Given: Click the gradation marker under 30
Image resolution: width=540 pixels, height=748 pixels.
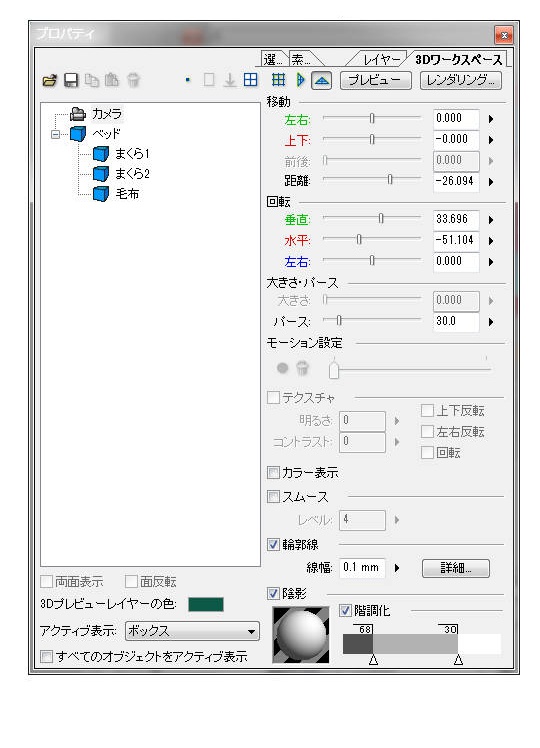Looking at the screenshot, I should pos(458,659).
